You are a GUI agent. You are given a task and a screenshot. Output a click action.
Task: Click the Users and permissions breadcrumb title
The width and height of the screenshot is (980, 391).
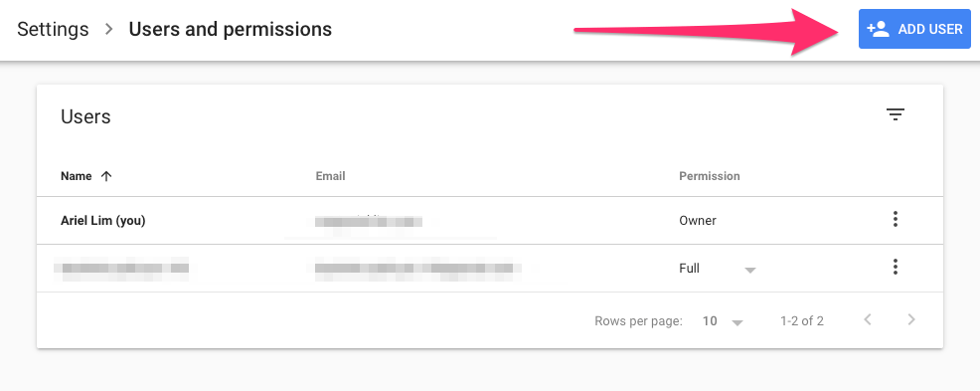point(230,30)
